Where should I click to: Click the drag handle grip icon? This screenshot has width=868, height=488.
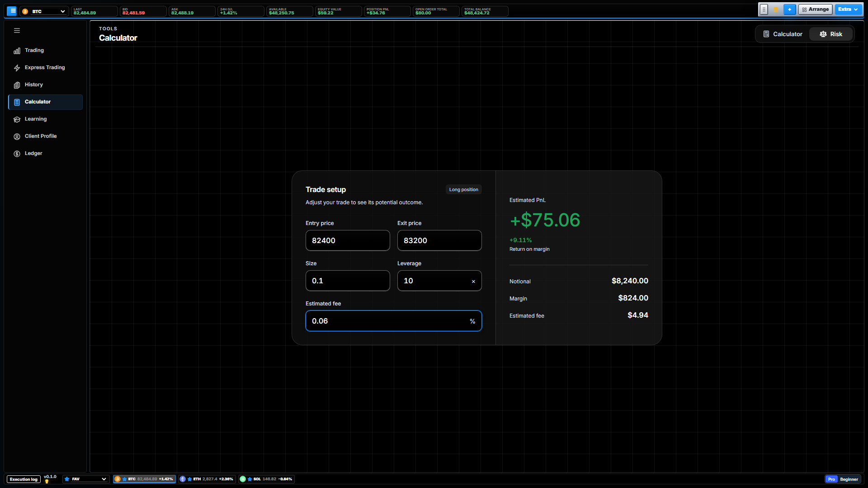764,9
